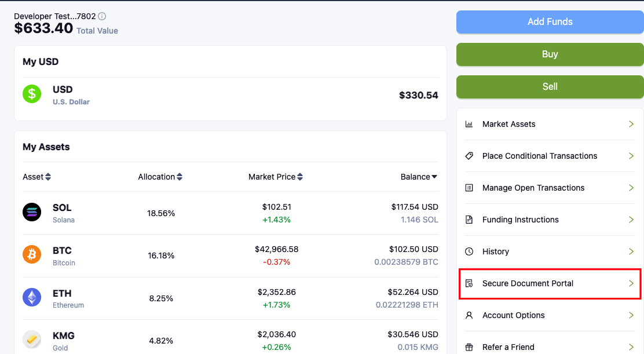
Task: Click the Ethereum diamond icon
Action: 32,298
